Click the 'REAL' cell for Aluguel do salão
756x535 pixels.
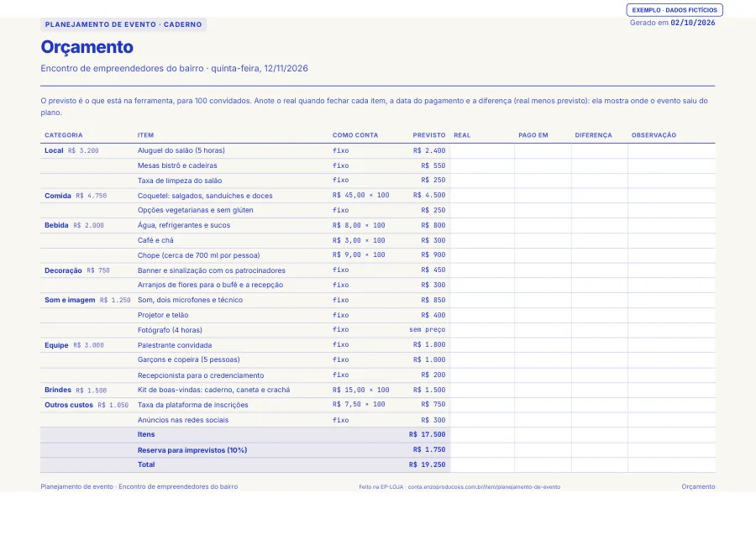point(482,151)
